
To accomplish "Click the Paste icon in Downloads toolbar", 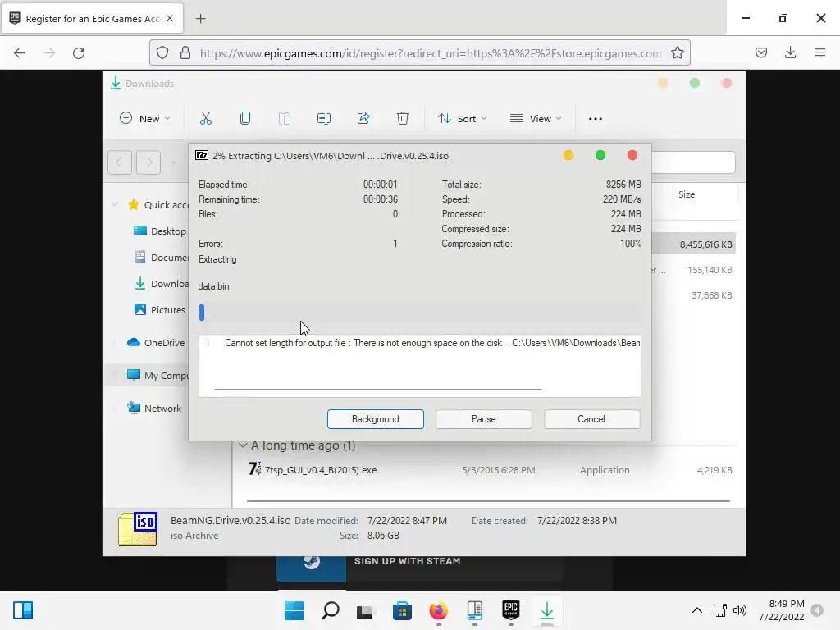I will [x=285, y=118].
